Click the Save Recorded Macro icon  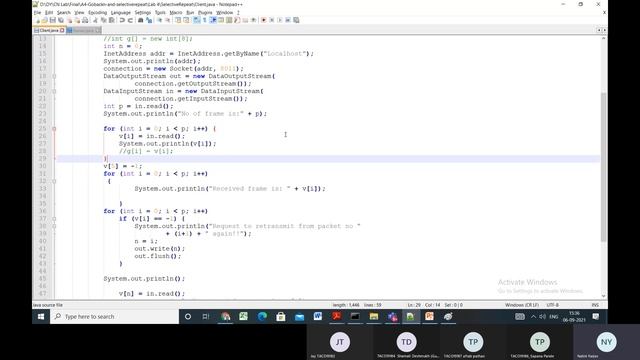[x=296, y=20]
